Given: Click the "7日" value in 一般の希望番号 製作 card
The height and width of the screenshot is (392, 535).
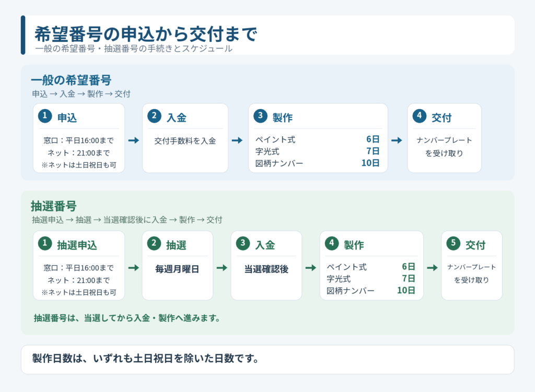Looking at the screenshot, I should (x=373, y=151).
